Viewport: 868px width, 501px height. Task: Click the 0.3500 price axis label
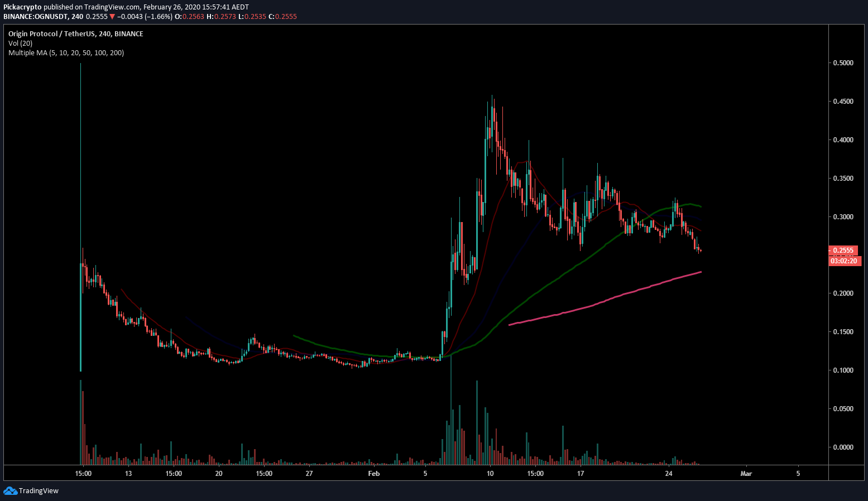click(843, 179)
